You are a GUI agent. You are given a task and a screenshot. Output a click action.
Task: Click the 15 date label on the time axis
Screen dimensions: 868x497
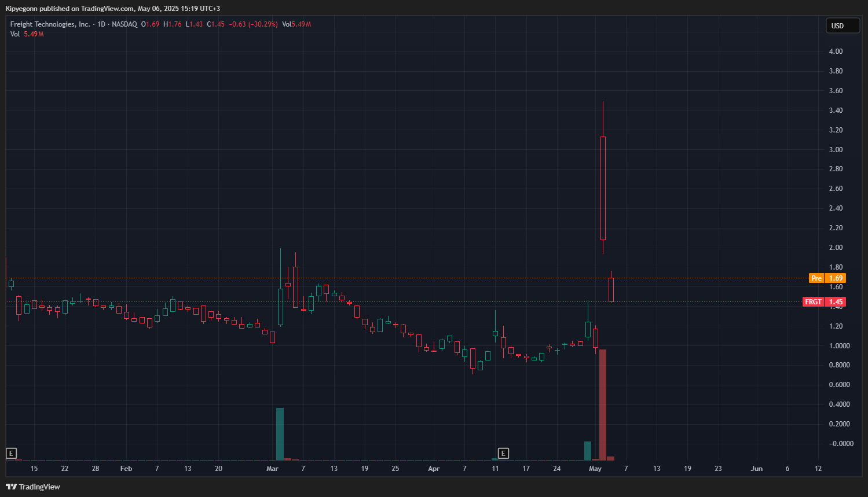pyautogui.click(x=34, y=469)
